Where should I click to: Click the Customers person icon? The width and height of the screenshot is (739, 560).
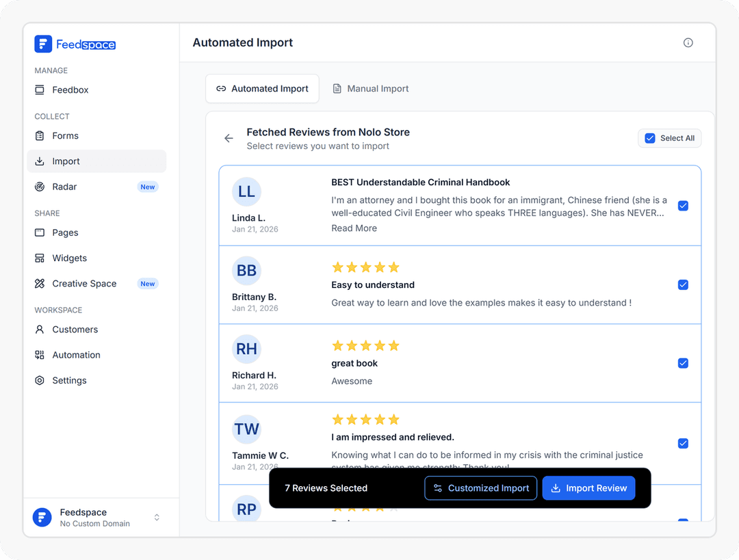40,329
